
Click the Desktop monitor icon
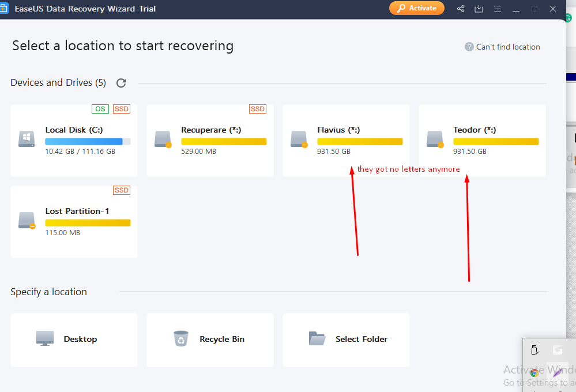[x=45, y=338]
